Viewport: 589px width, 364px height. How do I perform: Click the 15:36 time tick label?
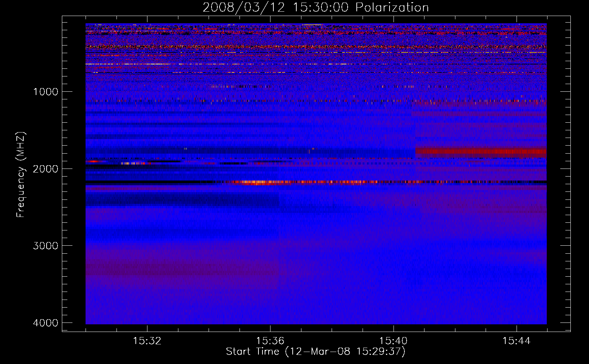click(270, 341)
